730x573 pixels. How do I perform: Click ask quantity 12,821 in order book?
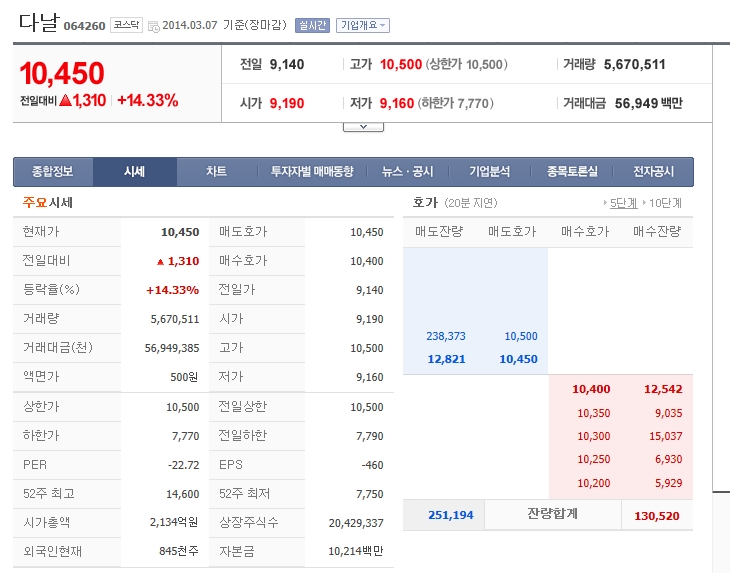pyautogui.click(x=446, y=359)
